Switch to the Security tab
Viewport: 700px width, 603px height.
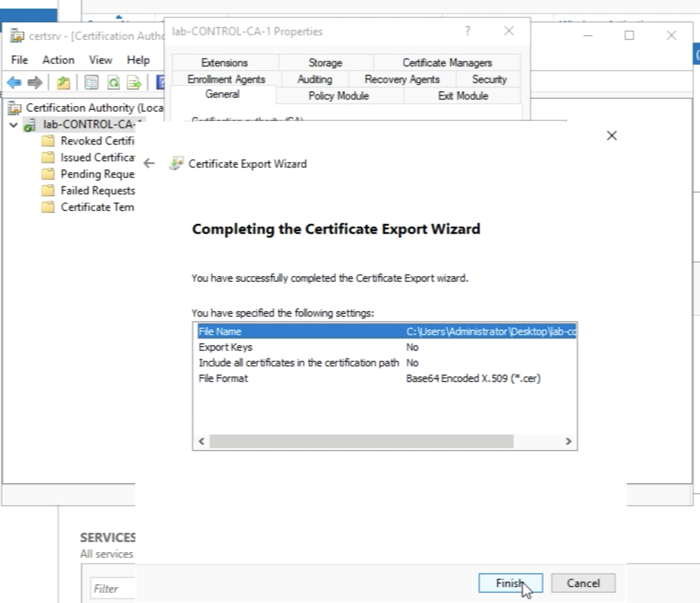click(489, 79)
